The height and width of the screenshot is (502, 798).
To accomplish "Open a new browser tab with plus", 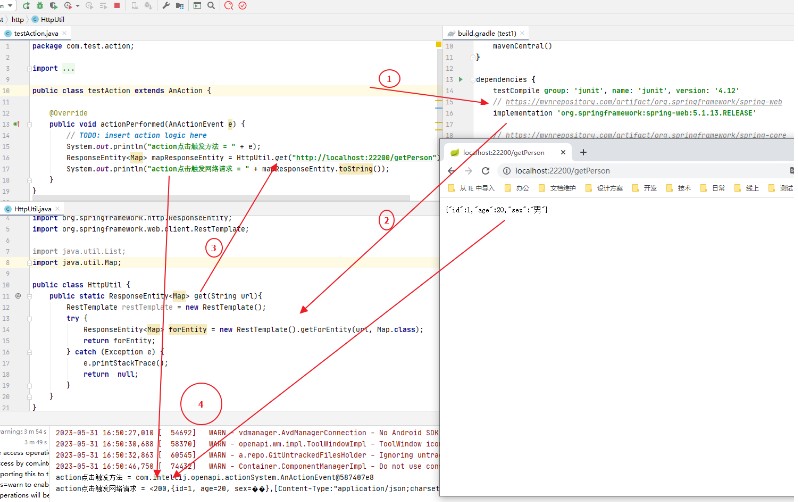I will click(583, 152).
